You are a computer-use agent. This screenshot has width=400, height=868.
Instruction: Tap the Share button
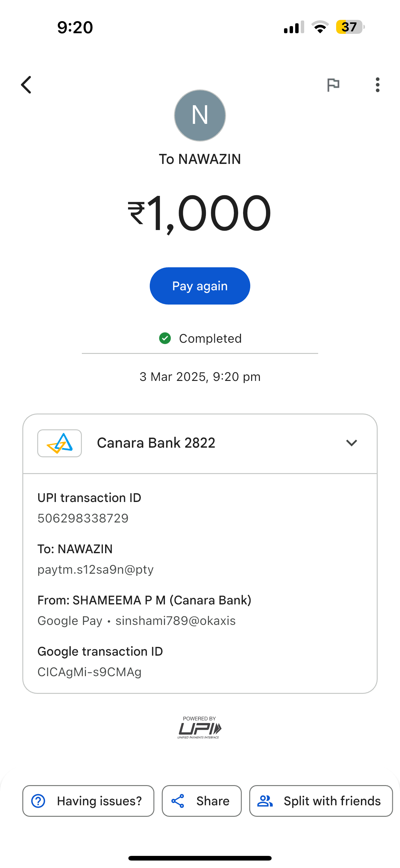(x=202, y=801)
